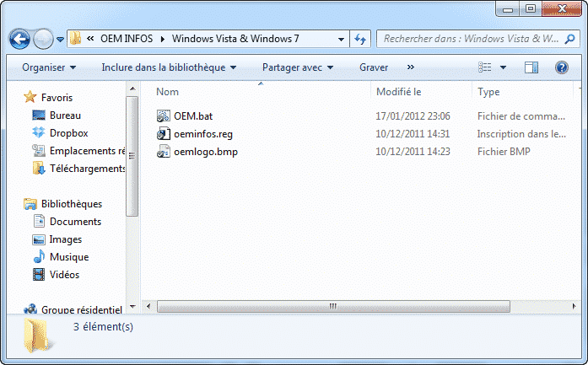
Task: Click the oeminfos.reg file name
Action: click(x=203, y=134)
